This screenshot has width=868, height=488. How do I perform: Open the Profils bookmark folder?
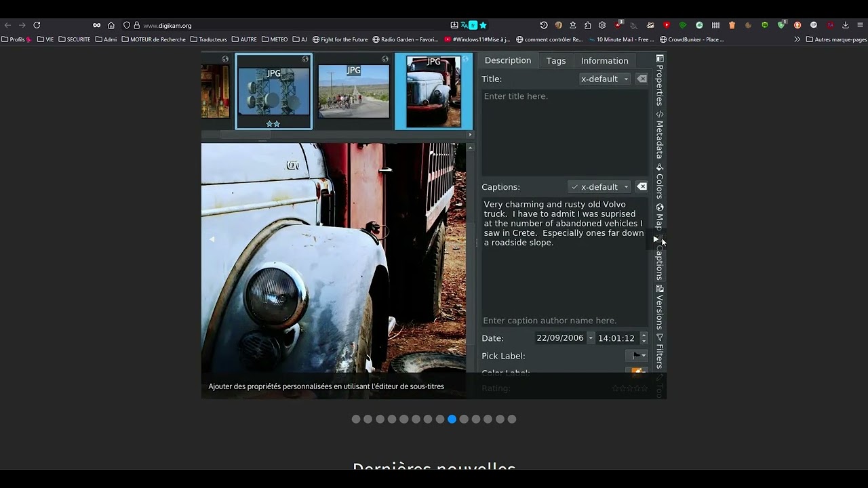click(16, 39)
